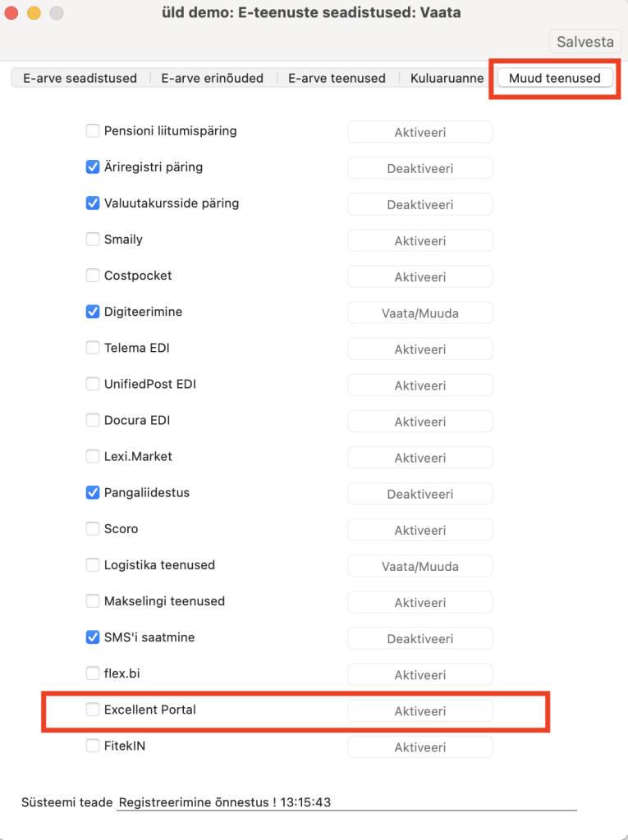Go to the E-arve teenused tab
This screenshot has height=840, width=628.
tap(337, 79)
